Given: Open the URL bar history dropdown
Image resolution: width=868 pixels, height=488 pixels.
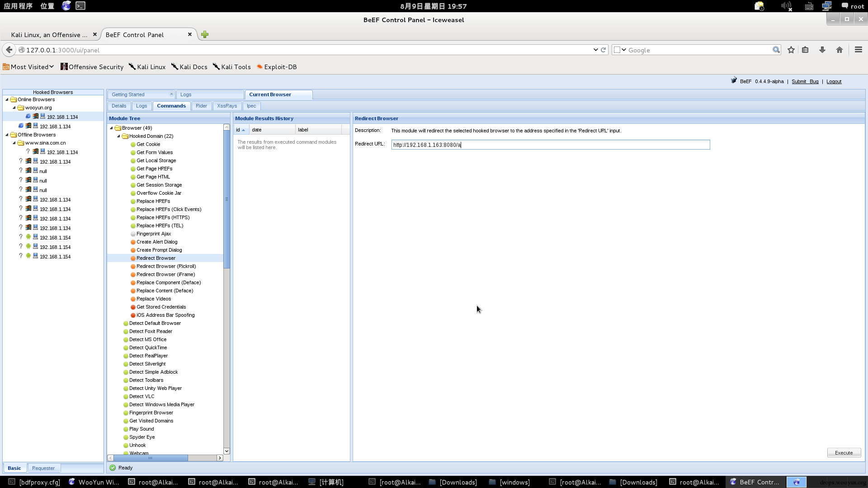Looking at the screenshot, I should coord(595,50).
